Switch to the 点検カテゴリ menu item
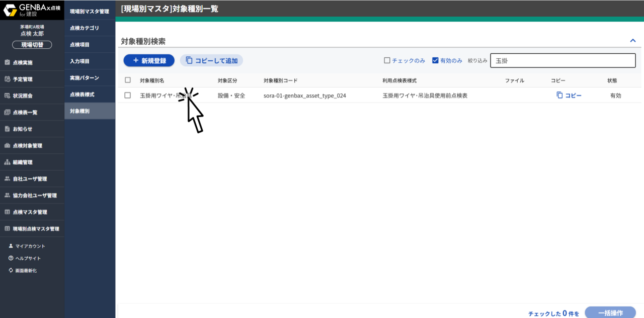The image size is (644, 318). (x=90, y=28)
